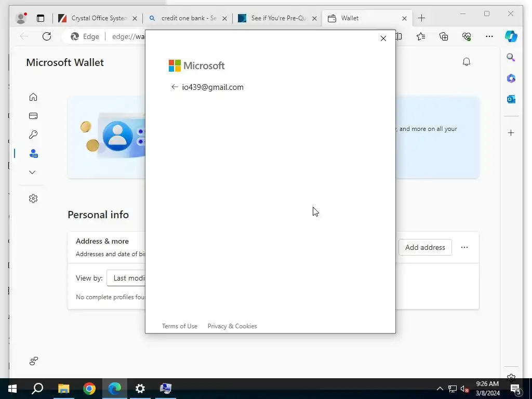The height and width of the screenshot is (399, 532).
Task: Open a new browser tab
Action: click(422, 18)
